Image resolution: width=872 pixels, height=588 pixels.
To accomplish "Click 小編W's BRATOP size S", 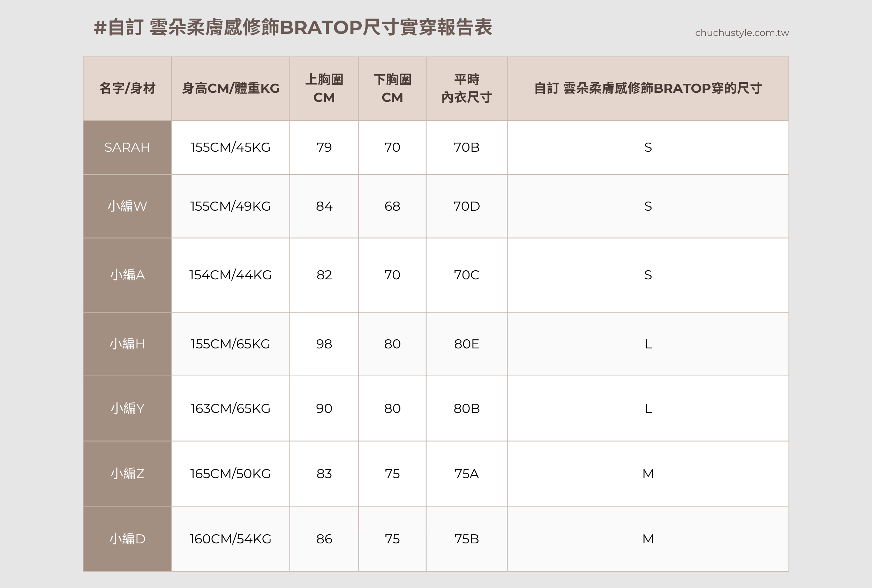I will (x=648, y=206).
